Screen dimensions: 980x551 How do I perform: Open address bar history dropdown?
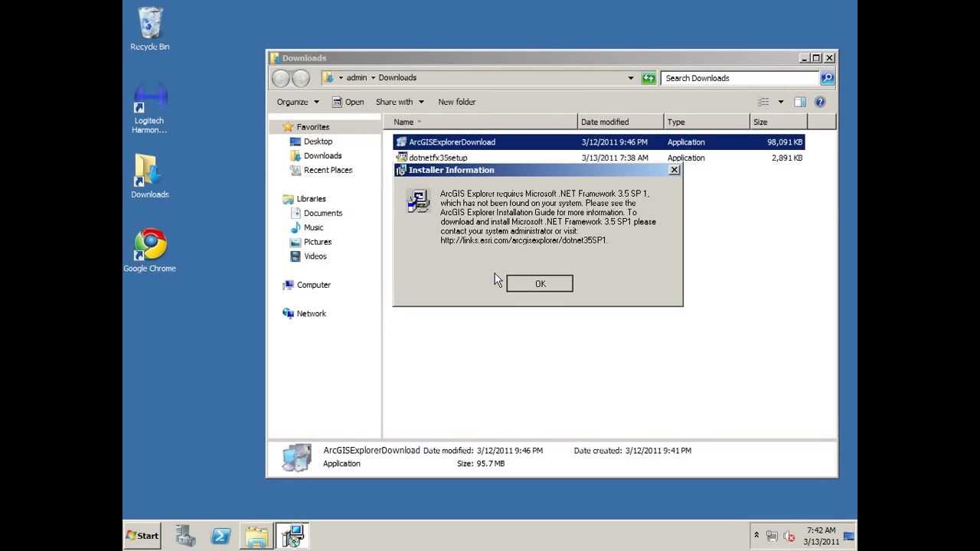631,78
